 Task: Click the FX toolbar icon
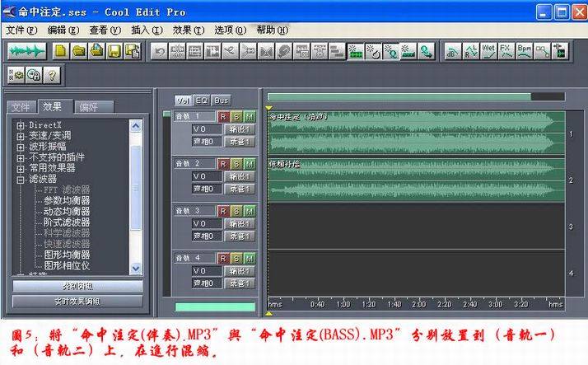point(506,51)
